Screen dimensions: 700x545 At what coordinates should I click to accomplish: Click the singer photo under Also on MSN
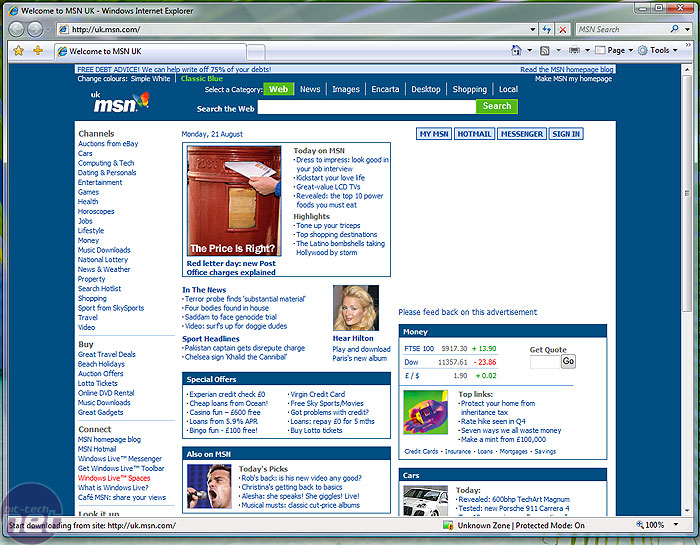click(x=209, y=487)
